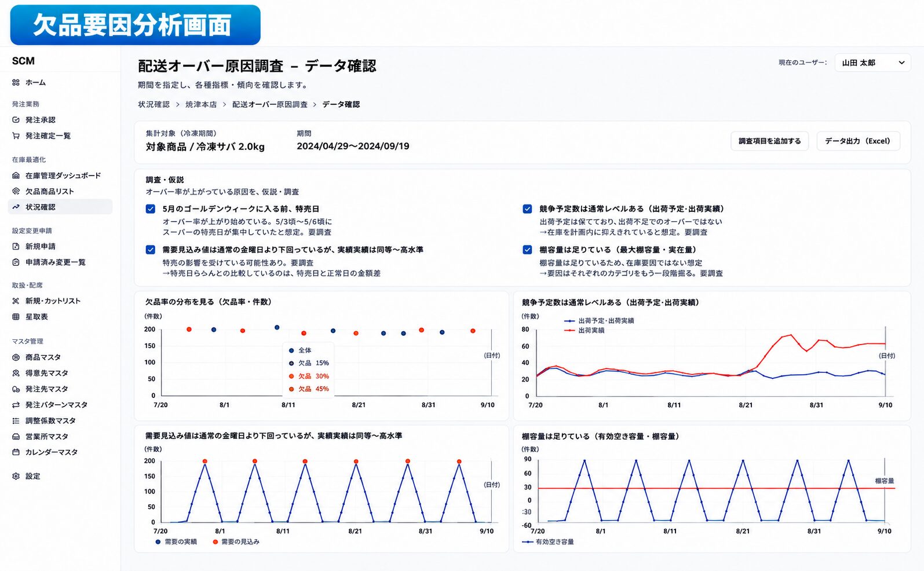This screenshot has width=924, height=571.
Task: Follow the 配送オーバー原因調査 breadcrumb link
Action: click(270, 104)
